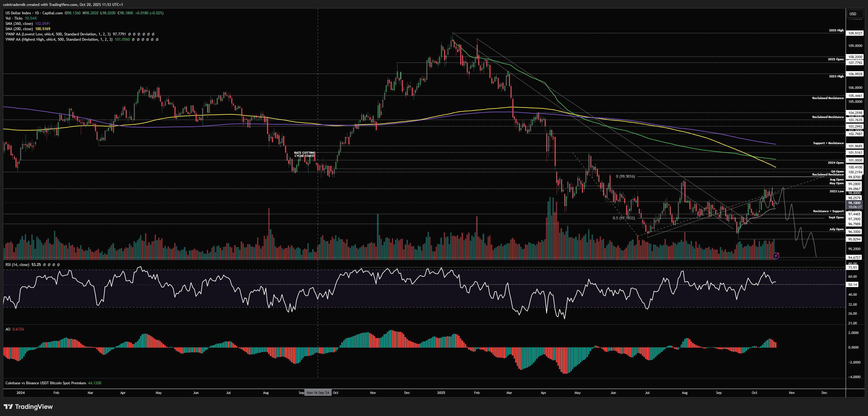Select the AO indicator pane title

(8, 329)
